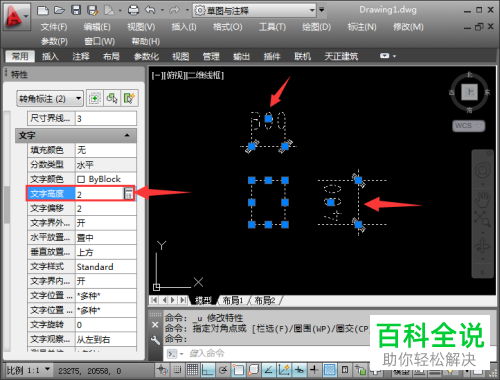Select the Zoom Extents tool in navigation bar

coord(482,219)
